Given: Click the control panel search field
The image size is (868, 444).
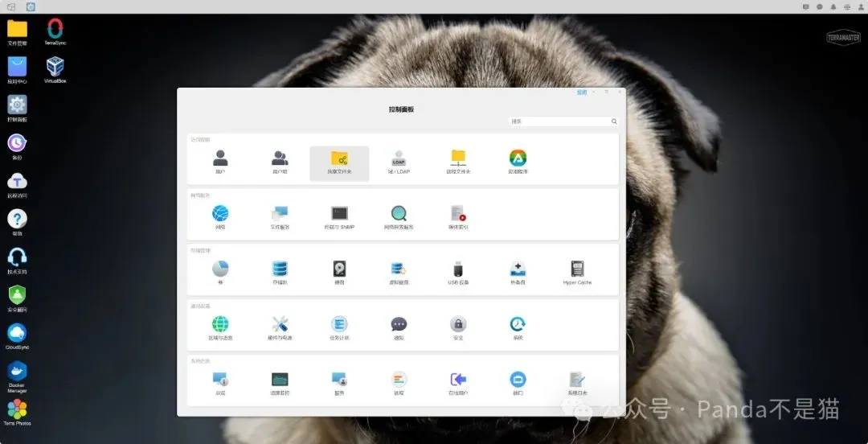Looking at the screenshot, I should pyautogui.click(x=559, y=121).
